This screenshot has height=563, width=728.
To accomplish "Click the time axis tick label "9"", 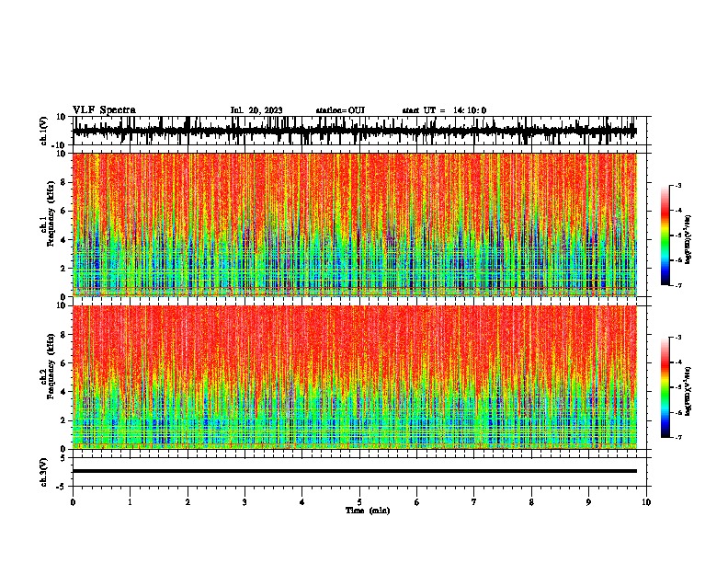I will click(588, 502).
